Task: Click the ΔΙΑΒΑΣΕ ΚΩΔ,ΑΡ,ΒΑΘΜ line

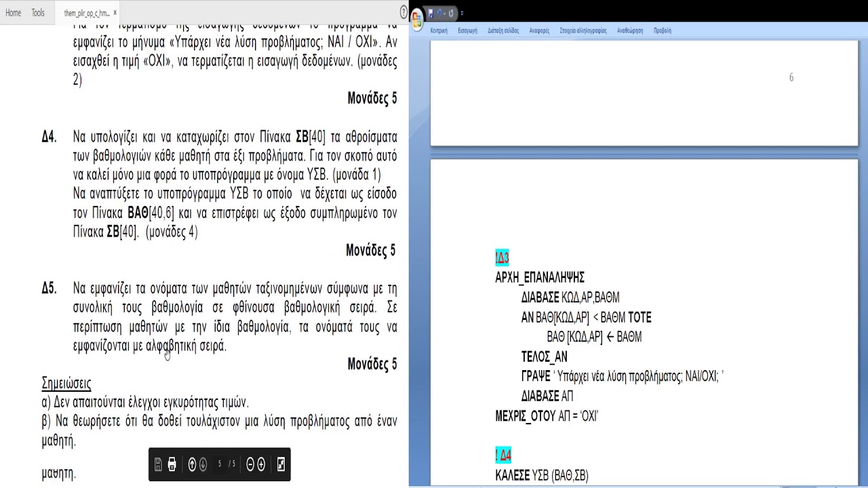Action: click(570, 297)
